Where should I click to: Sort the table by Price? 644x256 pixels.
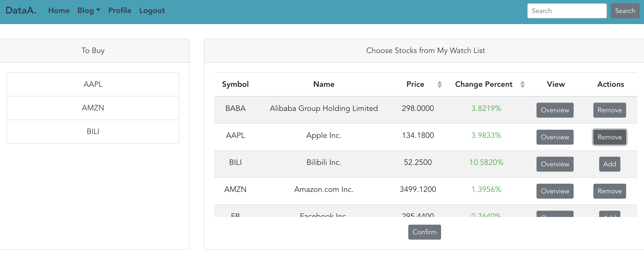pos(439,84)
